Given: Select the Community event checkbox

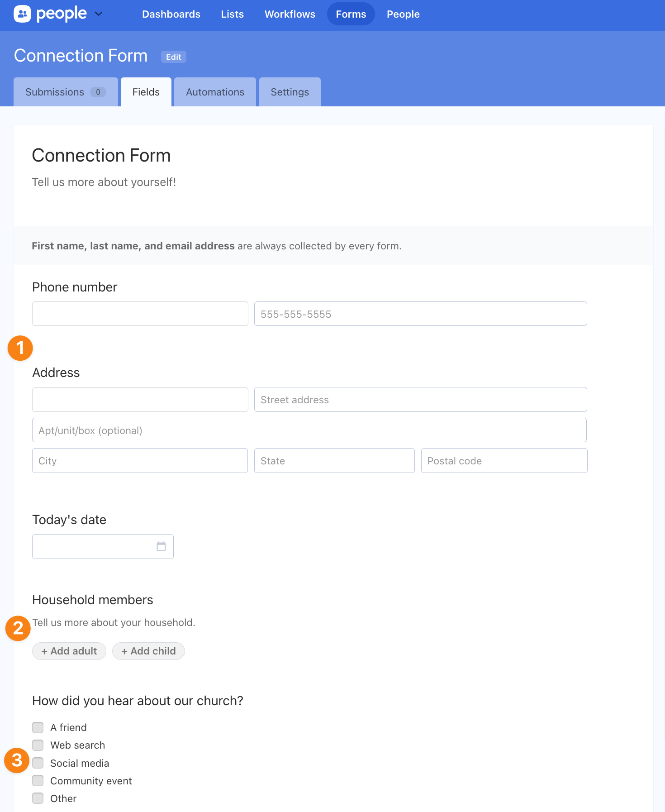Looking at the screenshot, I should click(x=38, y=781).
